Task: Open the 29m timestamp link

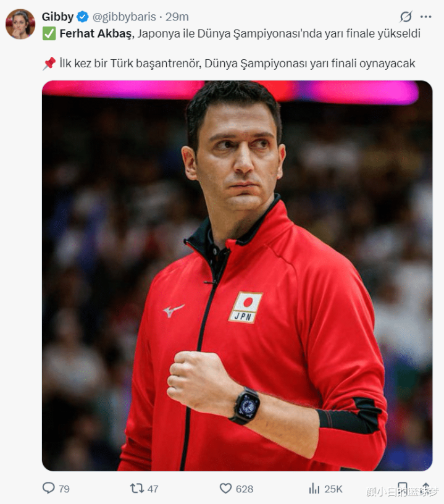Action: pyautogui.click(x=177, y=17)
